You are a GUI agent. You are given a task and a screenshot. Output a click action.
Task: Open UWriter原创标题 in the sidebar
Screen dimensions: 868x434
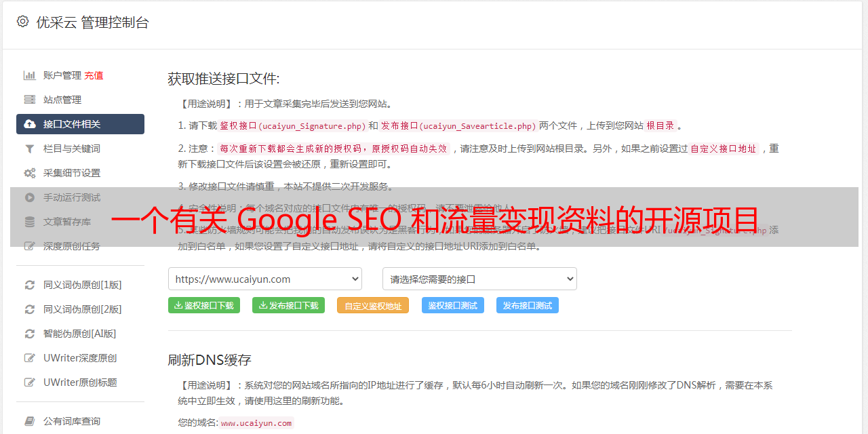[x=80, y=382]
